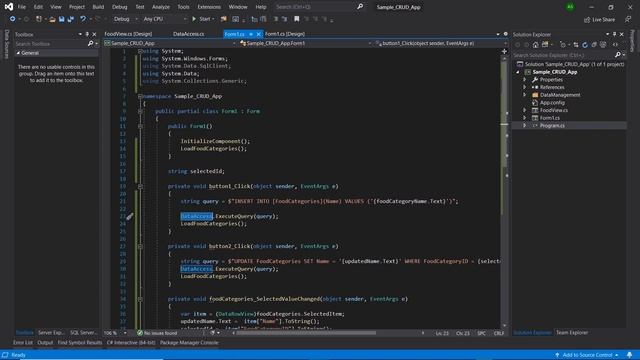Viewport: 640px width, 360px height.
Task: Pin the Toolbox panel
Action: 87,34
